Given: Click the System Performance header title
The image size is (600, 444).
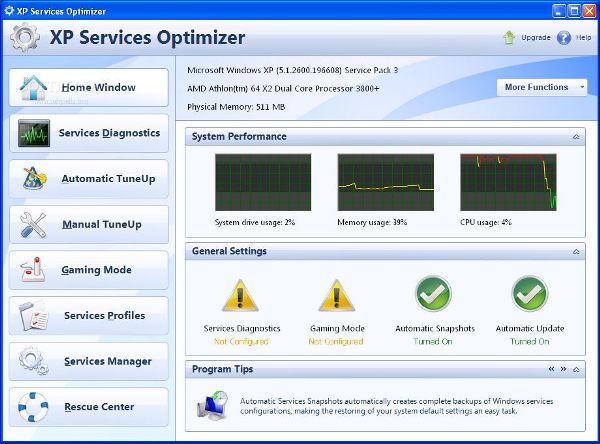Looking at the screenshot, I should [x=239, y=137].
